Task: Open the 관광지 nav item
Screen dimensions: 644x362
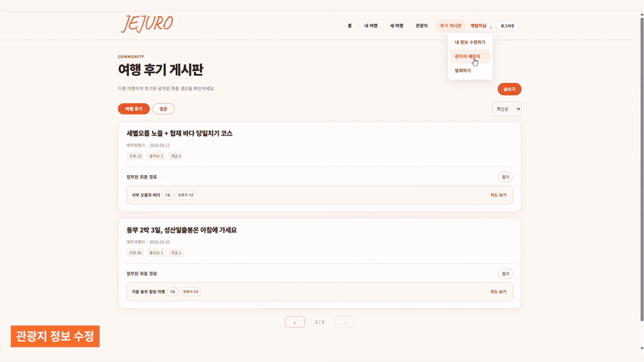Action: [x=422, y=26]
